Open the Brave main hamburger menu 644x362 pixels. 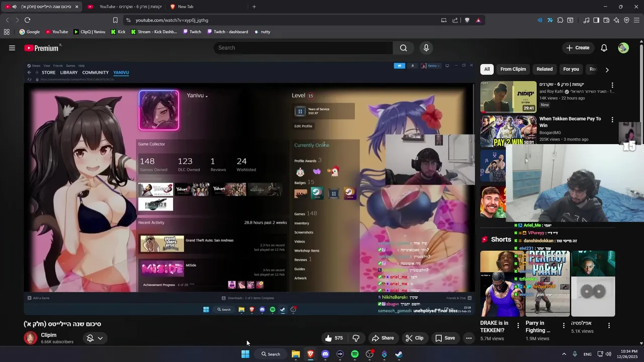click(x=636, y=20)
